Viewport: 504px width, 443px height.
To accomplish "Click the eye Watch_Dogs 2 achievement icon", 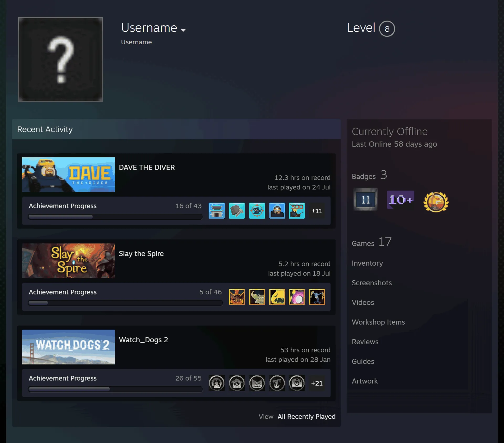I will pos(237,383).
